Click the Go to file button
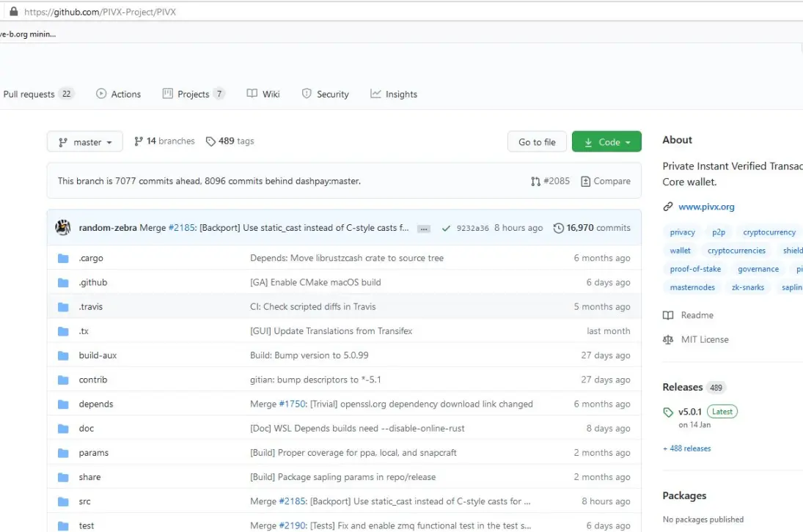The image size is (803, 532). [x=537, y=141]
